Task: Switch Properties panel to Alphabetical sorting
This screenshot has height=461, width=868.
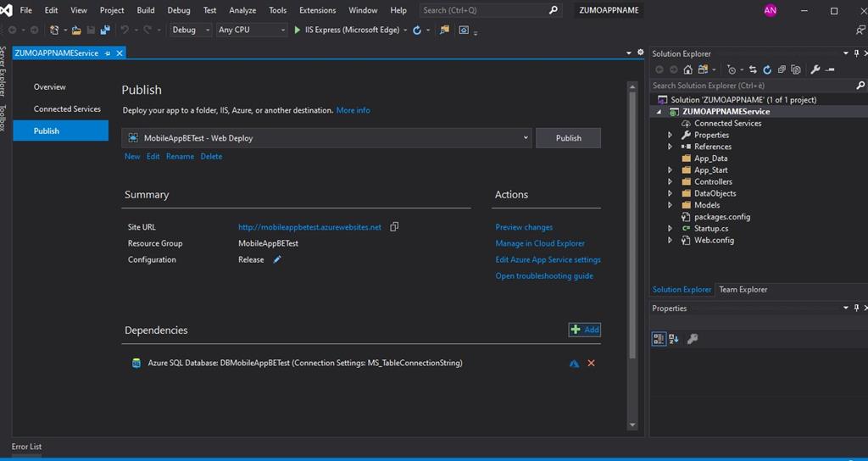Action: coord(674,339)
